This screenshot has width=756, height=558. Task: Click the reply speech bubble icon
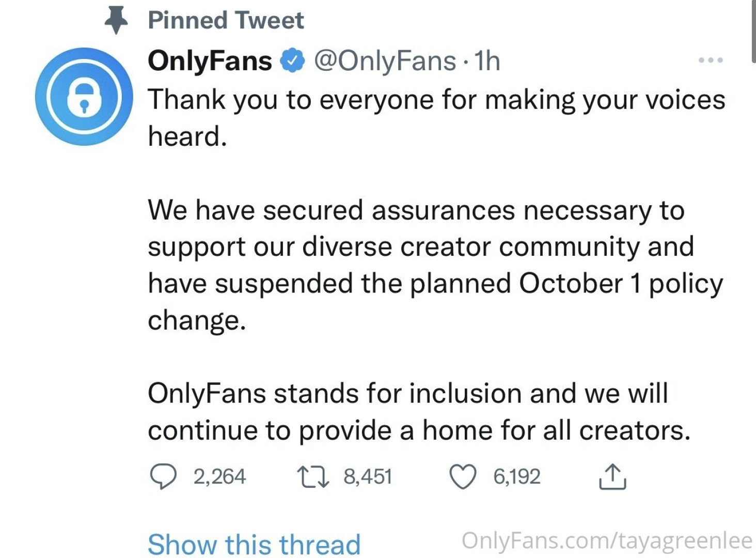click(163, 476)
